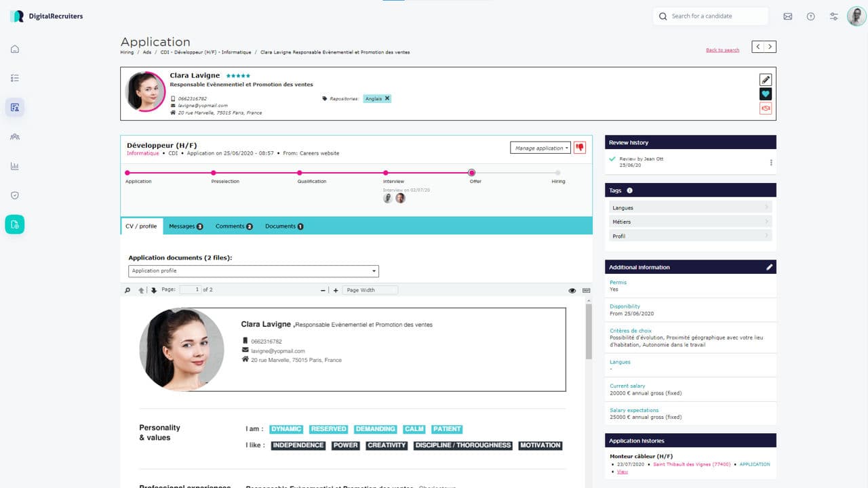The width and height of the screenshot is (868, 488).
Task: Click the Ads breadcrumb link
Action: pyautogui.click(x=147, y=52)
